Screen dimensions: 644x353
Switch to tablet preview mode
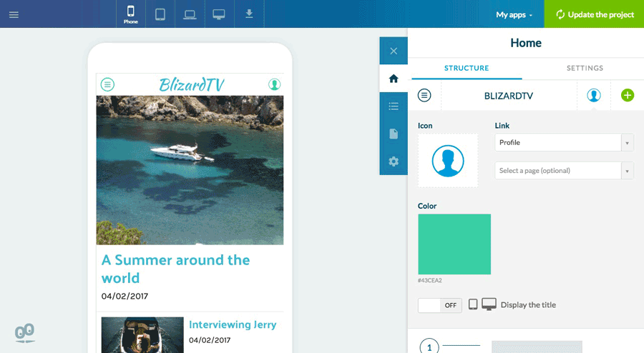click(x=160, y=14)
